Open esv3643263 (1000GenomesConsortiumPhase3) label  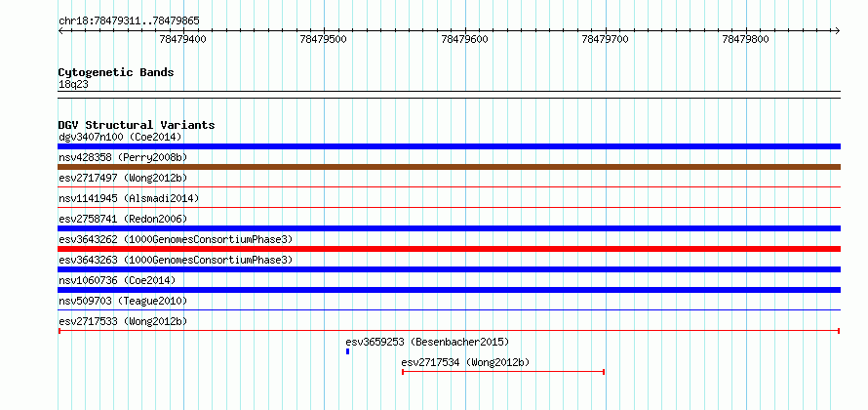point(176,260)
